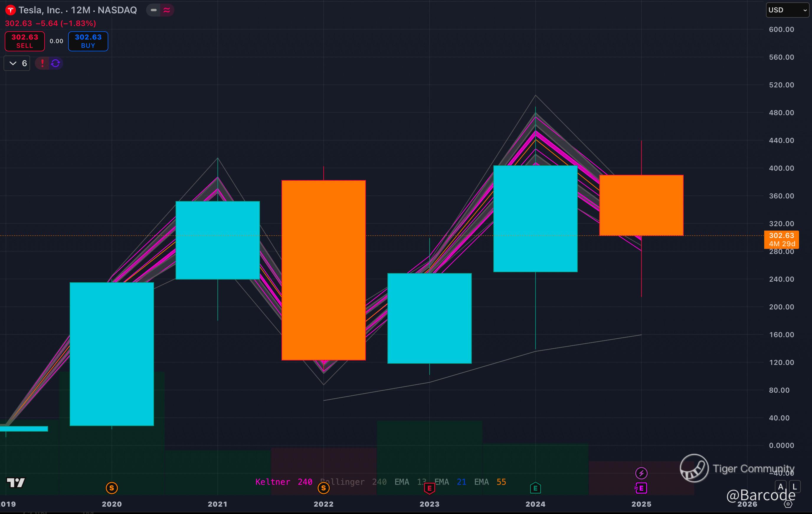The image size is (812, 514).
Task: Click the Tesla, Inc. symbol title
Action: pos(40,10)
